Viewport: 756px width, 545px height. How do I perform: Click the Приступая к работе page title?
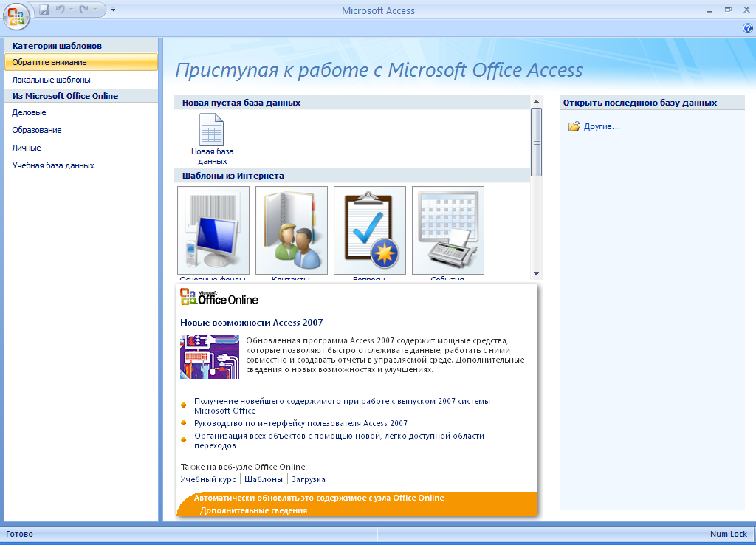(379, 70)
